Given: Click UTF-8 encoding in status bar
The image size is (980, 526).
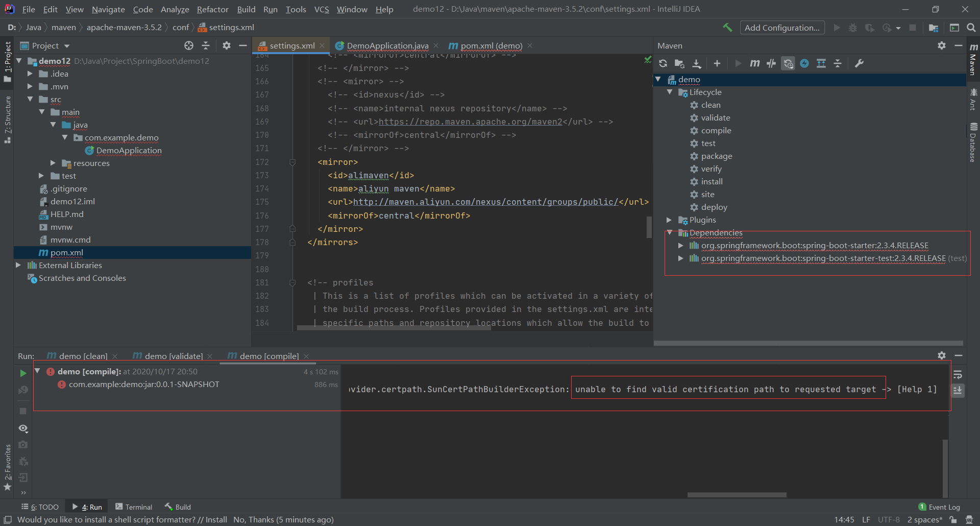Looking at the screenshot, I should (889, 520).
